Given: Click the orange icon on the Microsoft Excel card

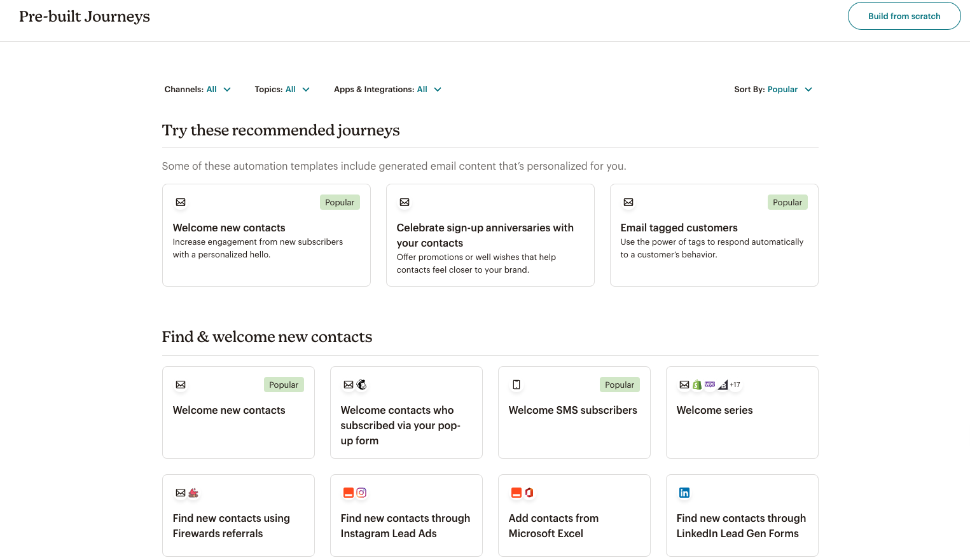Looking at the screenshot, I should coord(516,493).
